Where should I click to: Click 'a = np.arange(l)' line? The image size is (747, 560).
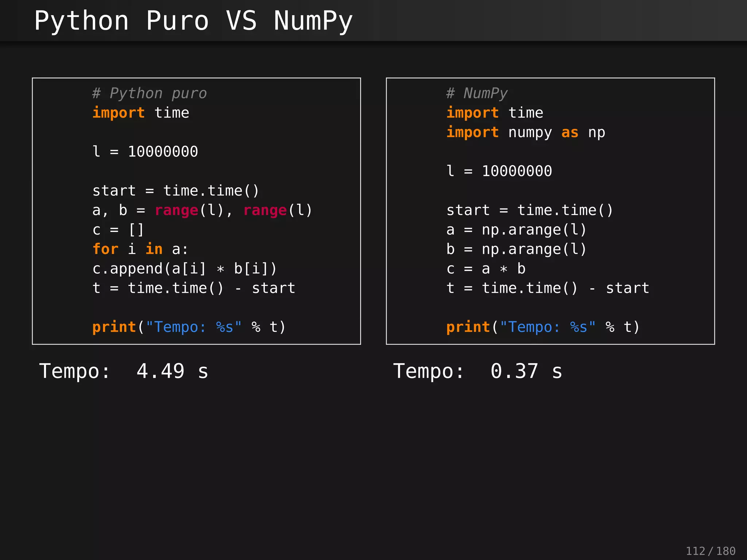coord(516,230)
